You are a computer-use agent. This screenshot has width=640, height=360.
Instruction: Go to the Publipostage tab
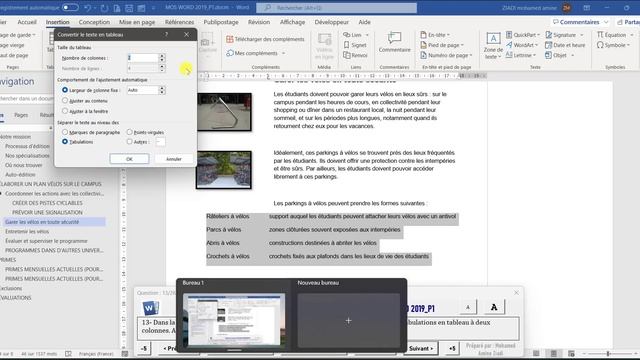(x=221, y=22)
